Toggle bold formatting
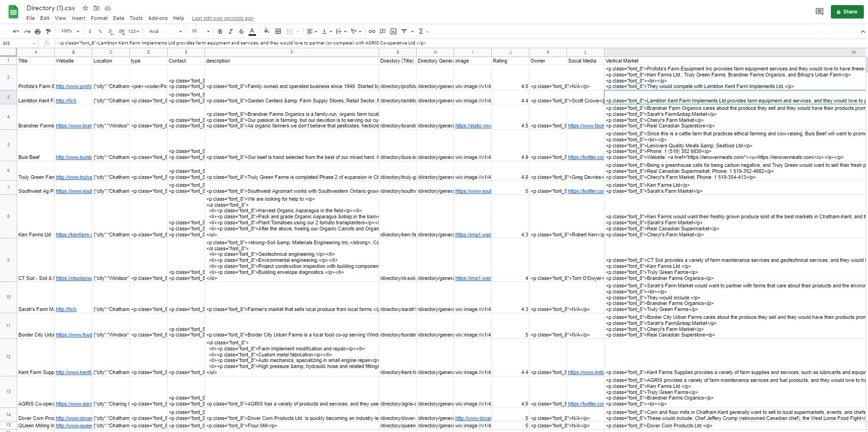The height and width of the screenshot is (432, 868). [x=220, y=32]
